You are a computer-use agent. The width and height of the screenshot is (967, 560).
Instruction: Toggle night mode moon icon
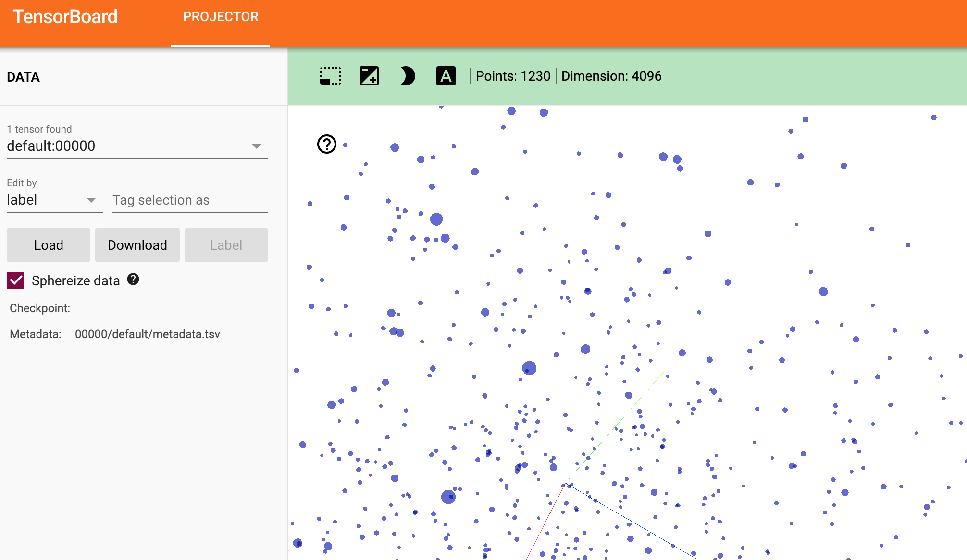[407, 76]
